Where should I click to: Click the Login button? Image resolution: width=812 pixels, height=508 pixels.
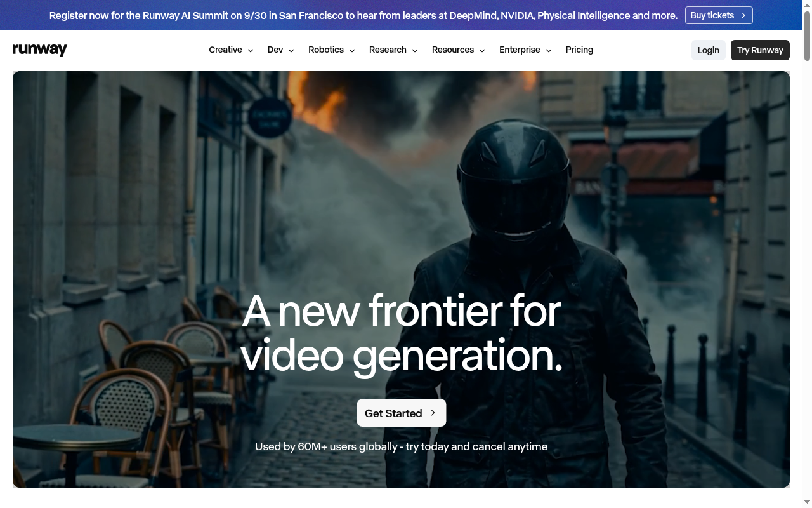(x=709, y=50)
